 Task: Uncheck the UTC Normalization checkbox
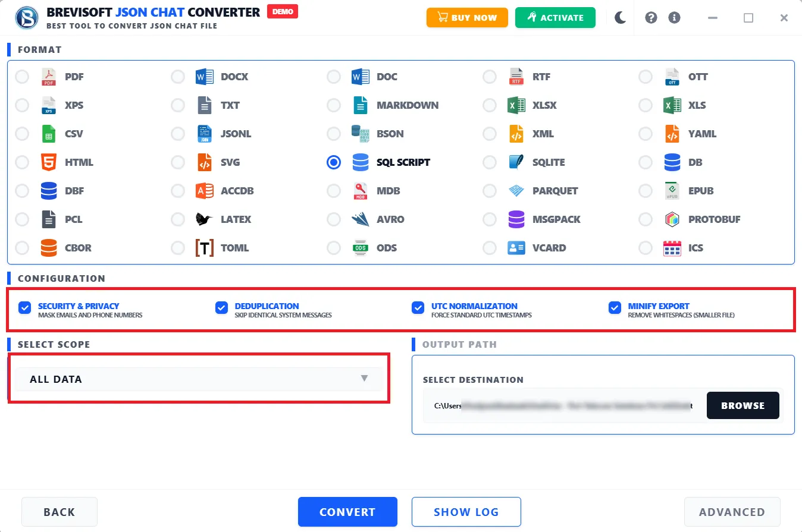pos(418,307)
